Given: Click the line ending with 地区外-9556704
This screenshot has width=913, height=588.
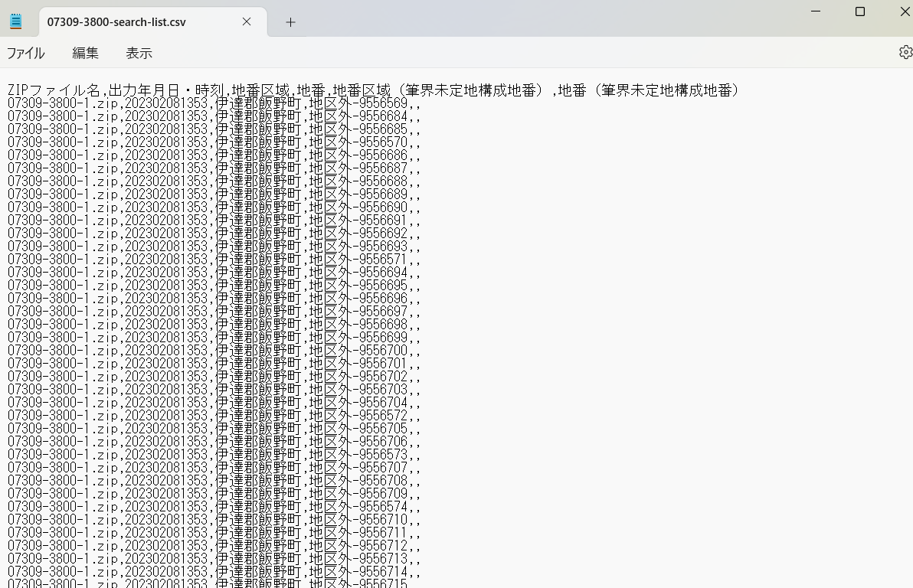Looking at the screenshot, I should coord(214,402).
